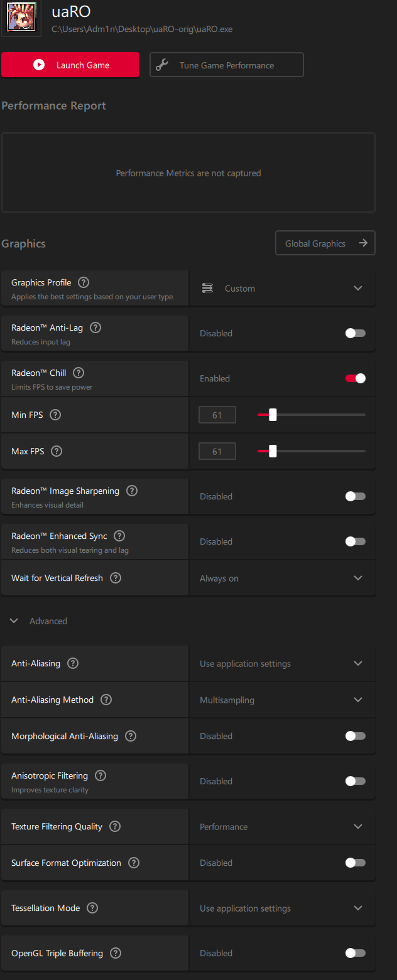Click the Max FPS slider handle
The image size is (397, 980).
273,451
